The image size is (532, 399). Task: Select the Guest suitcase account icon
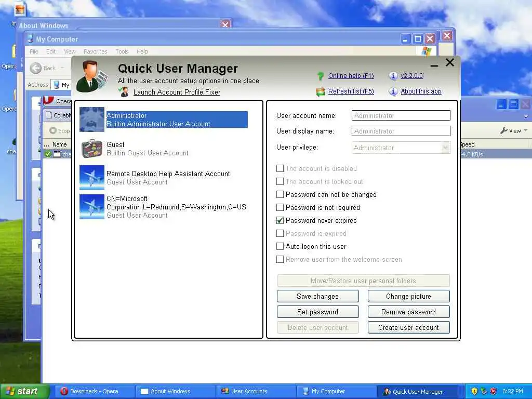(92, 149)
